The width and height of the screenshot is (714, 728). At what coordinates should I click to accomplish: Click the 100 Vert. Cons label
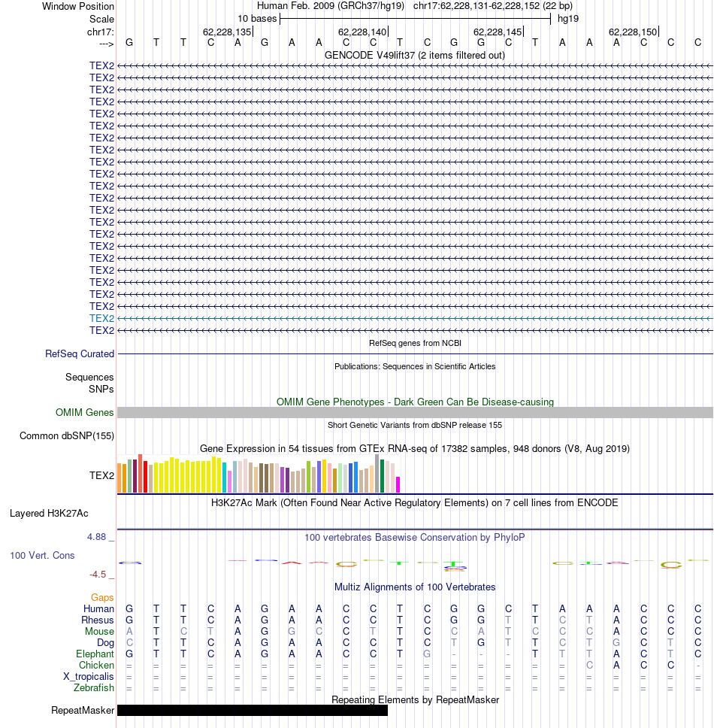point(42,555)
